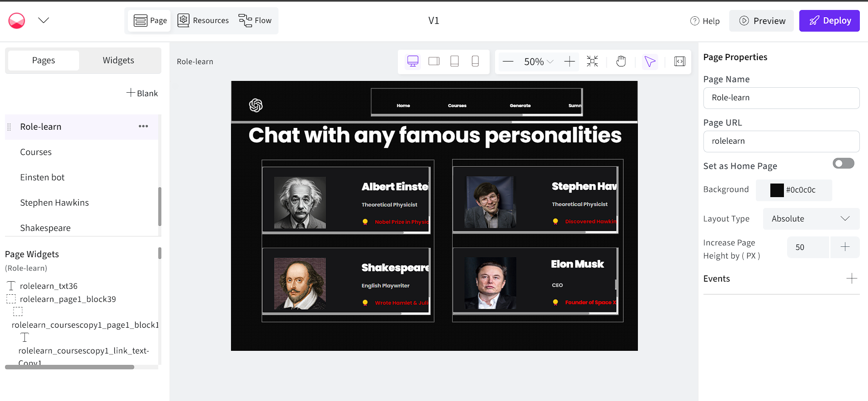Select rolelearn_coursescopy1_page1_block1 widget
The image size is (868, 401).
point(85,325)
